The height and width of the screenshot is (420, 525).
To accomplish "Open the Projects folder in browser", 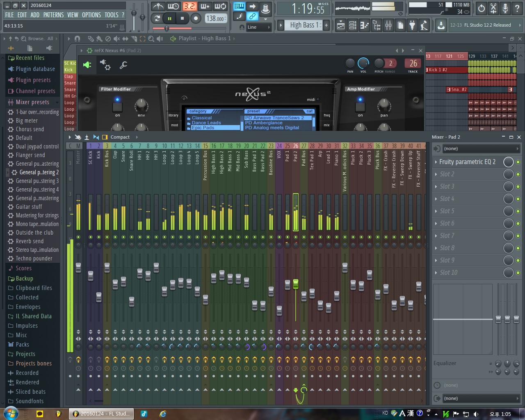I will [25, 354].
